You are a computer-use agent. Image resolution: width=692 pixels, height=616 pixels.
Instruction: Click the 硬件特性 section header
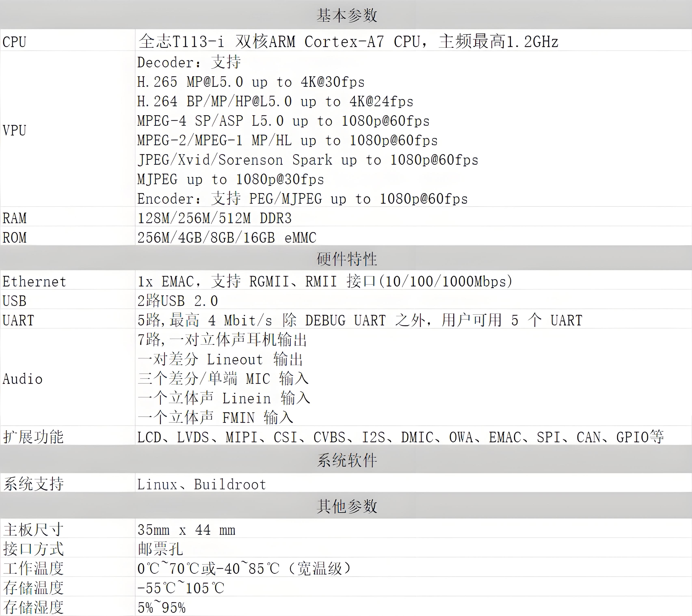coord(347,259)
